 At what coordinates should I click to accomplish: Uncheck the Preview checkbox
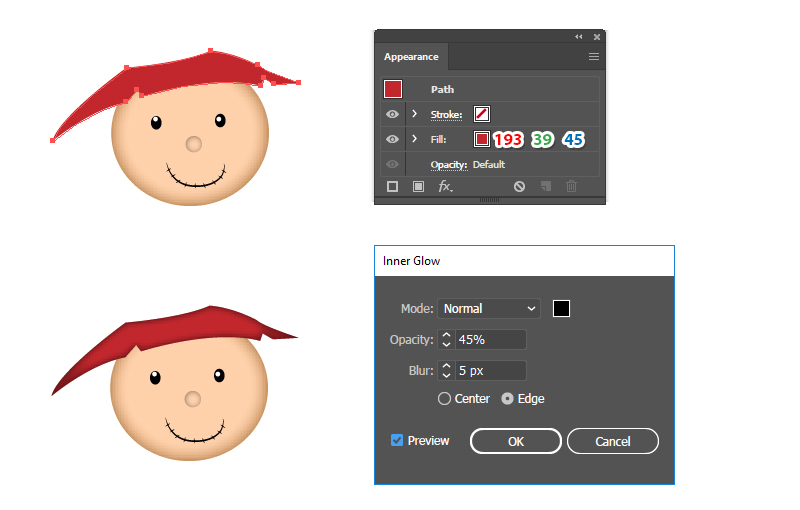pos(397,440)
